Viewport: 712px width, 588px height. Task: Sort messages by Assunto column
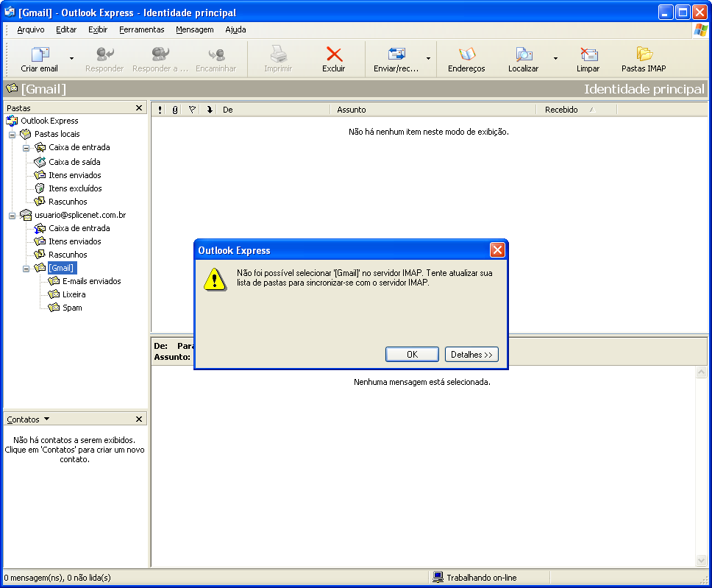(x=434, y=110)
